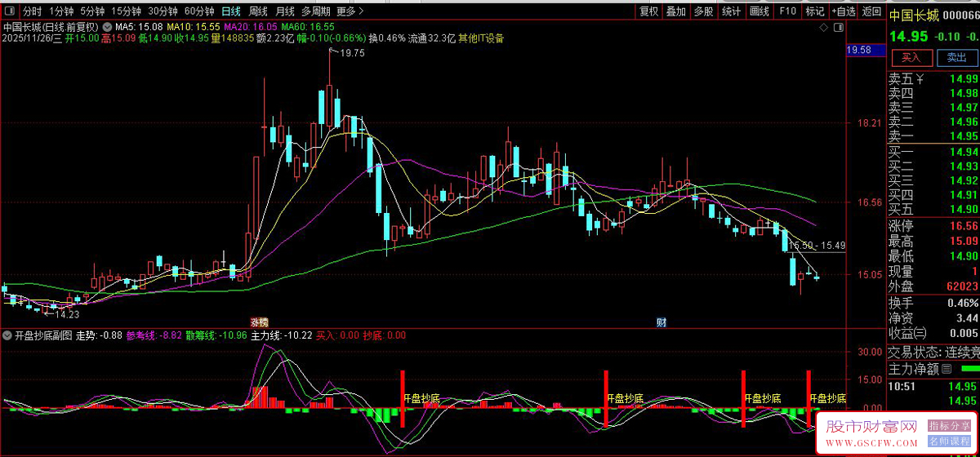Switch to 周线 weekly chart tab

[x=258, y=11]
